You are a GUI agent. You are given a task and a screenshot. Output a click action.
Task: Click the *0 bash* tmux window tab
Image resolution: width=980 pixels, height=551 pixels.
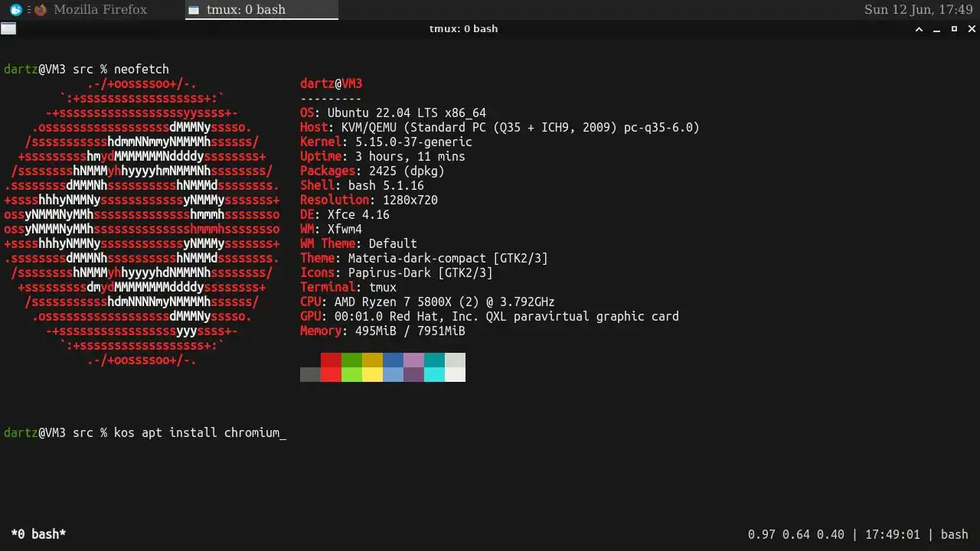(38, 534)
